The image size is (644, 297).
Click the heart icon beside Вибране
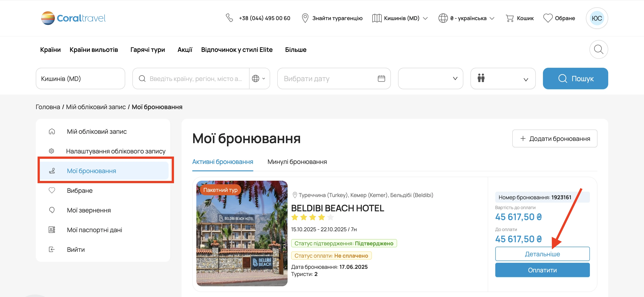tap(52, 190)
